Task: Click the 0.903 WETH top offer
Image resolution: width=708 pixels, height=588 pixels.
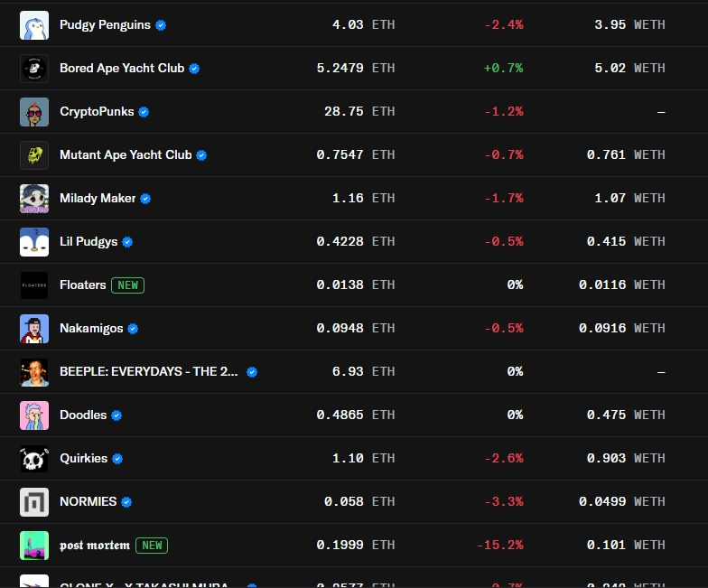Action: (x=626, y=459)
